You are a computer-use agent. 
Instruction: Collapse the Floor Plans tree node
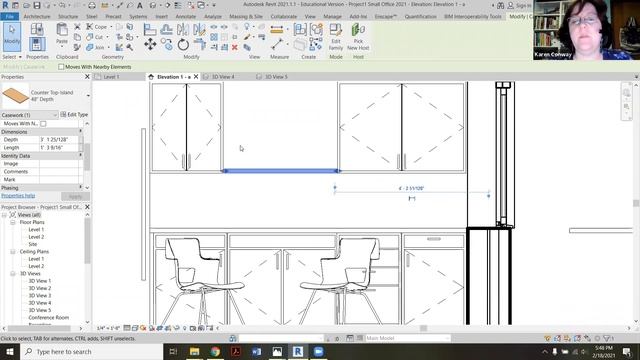pos(13,222)
